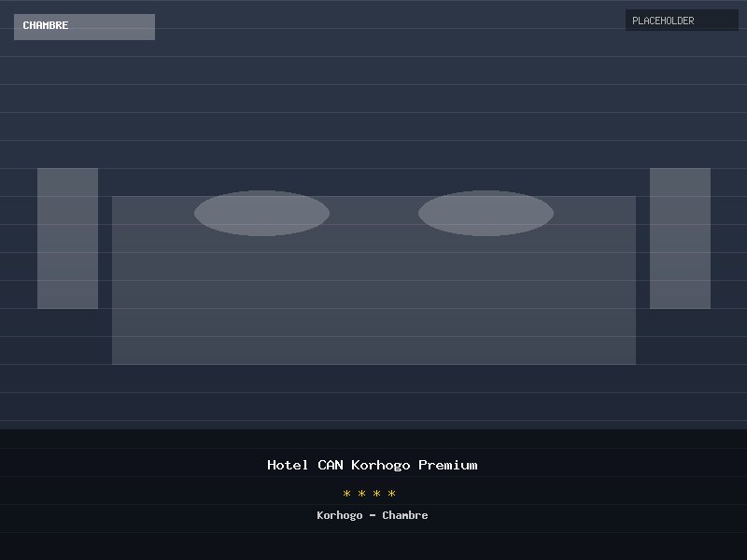Viewport: 747px width, 560px height.
Task: Select the right bedside rectangle
Action: point(680,238)
